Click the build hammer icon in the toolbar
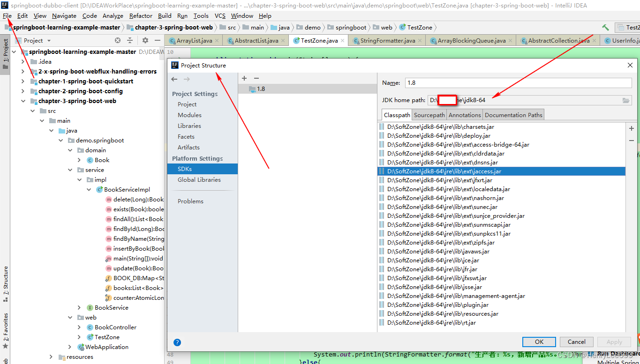 [605, 28]
